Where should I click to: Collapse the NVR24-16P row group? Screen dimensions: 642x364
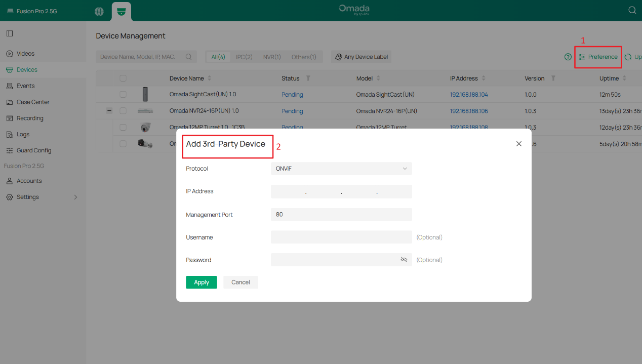tap(109, 110)
